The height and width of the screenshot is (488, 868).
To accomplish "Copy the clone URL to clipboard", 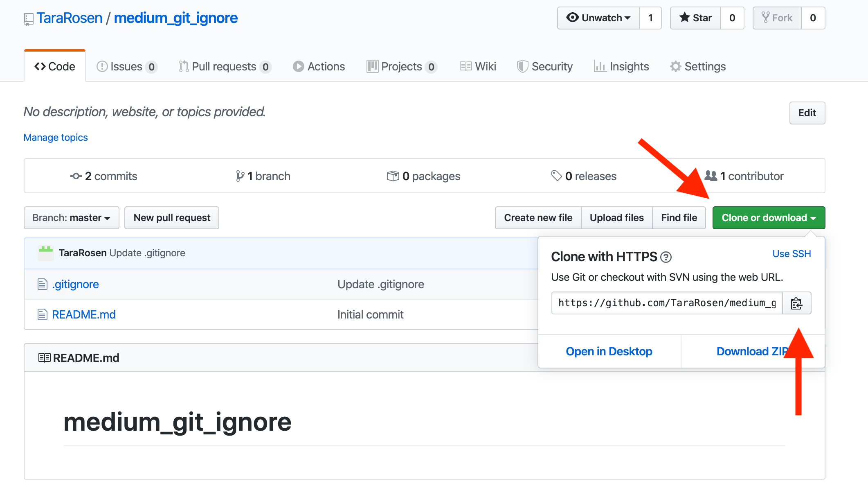I will [796, 303].
